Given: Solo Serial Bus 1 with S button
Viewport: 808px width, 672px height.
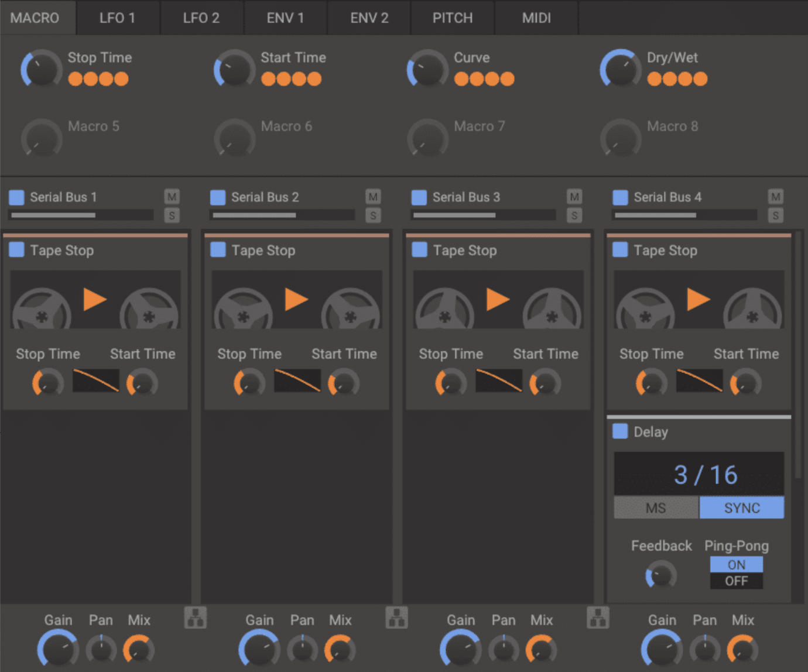Looking at the screenshot, I should coord(172,215).
